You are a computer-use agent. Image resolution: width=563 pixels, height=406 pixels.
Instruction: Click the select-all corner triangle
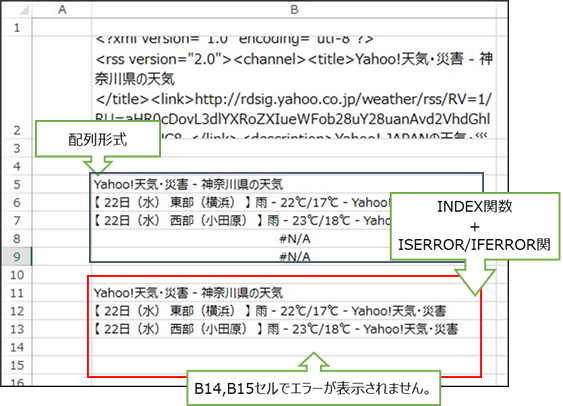click(24, 10)
